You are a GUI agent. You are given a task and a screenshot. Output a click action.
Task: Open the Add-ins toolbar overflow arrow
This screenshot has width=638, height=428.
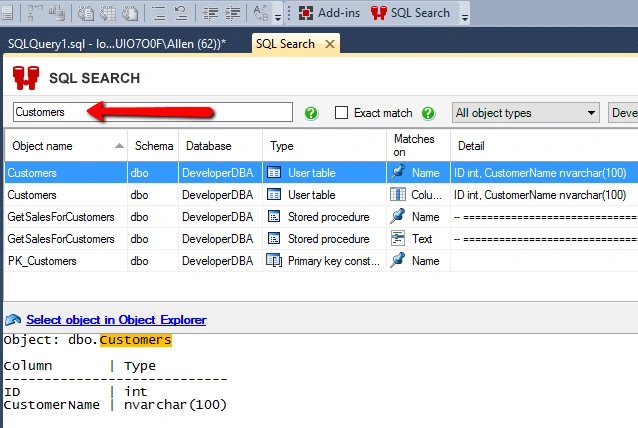point(464,17)
